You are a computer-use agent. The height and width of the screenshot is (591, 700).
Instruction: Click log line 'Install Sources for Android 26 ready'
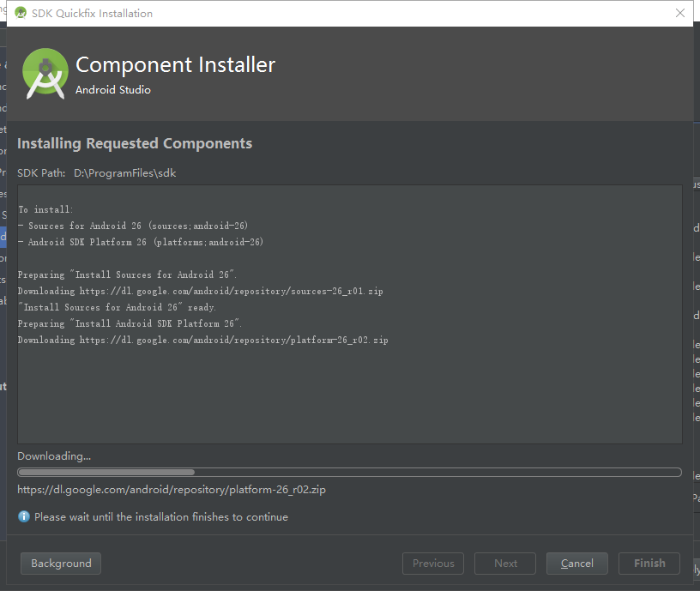(x=117, y=307)
